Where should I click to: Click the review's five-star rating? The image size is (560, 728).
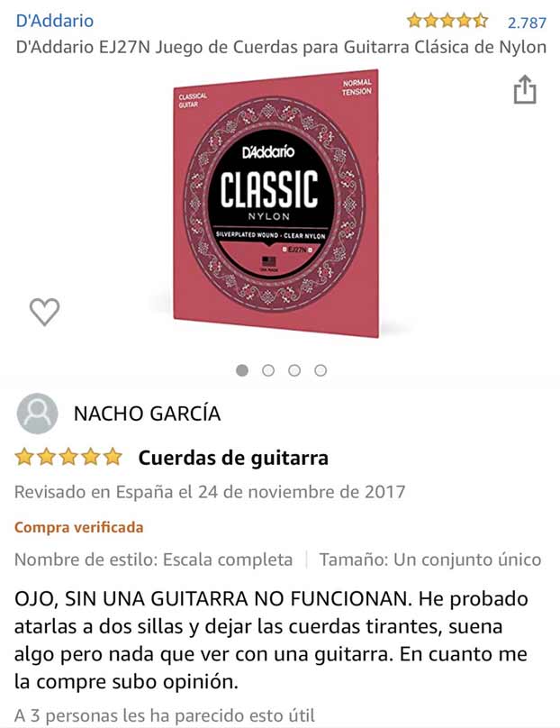68,458
